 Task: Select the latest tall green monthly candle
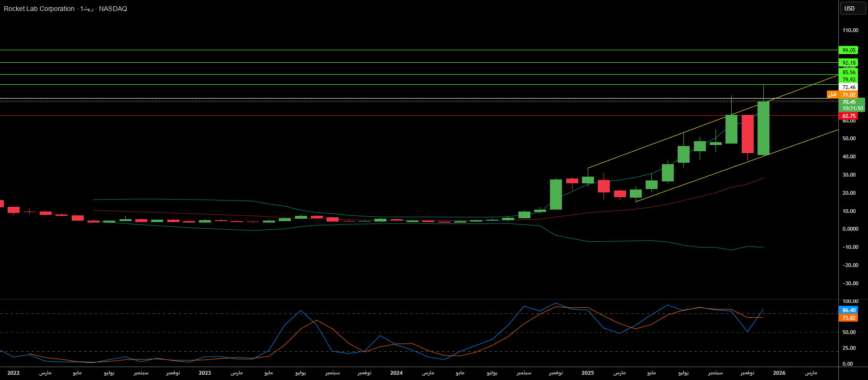pos(763,128)
